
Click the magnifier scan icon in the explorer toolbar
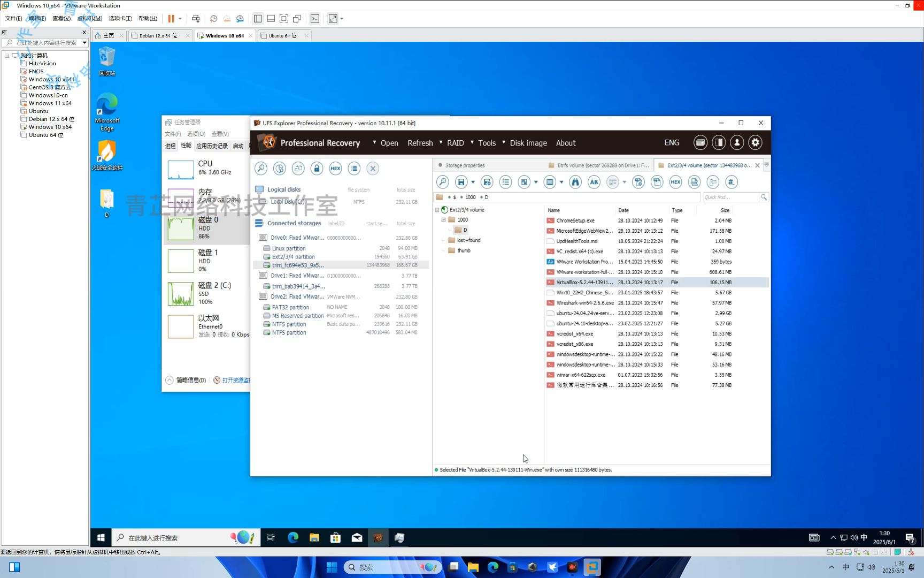pos(443,182)
